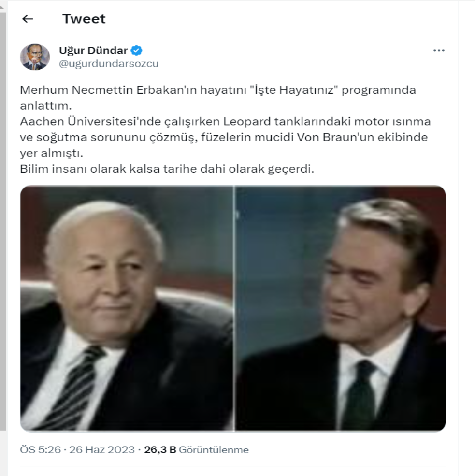The height and width of the screenshot is (476, 475).
Task: Open the @ugurdundarsozcu handle link
Action: [x=109, y=64]
